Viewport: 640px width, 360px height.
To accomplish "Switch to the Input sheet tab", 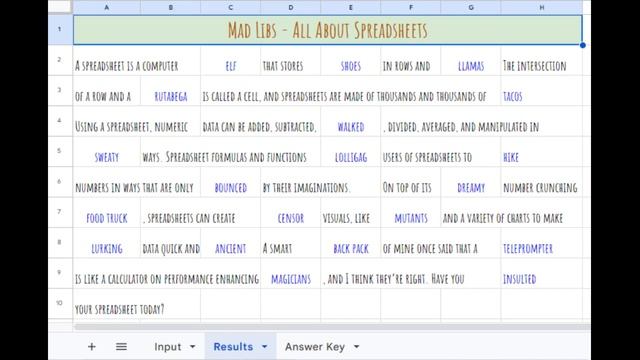I will (x=167, y=347).
